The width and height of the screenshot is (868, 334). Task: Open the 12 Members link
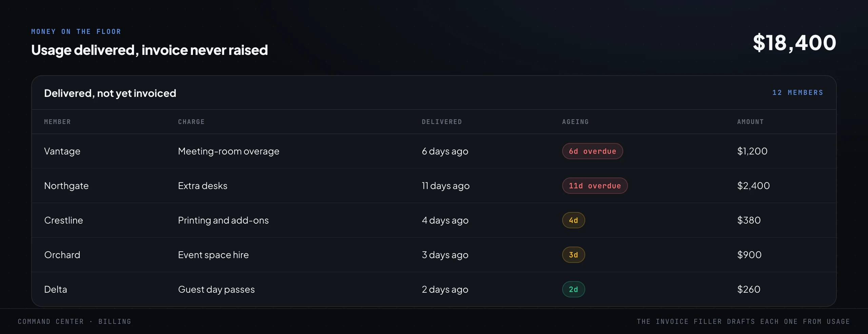798,92
